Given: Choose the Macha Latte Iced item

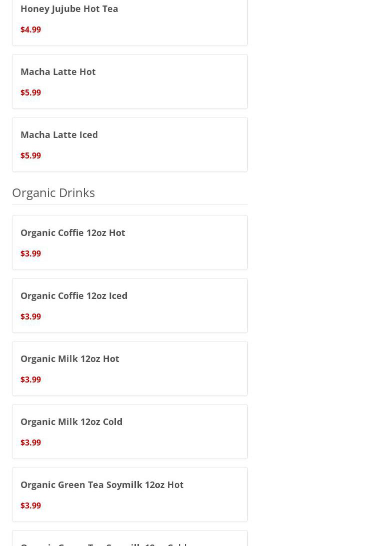Looking at the screenshot, I should [59, 134].
